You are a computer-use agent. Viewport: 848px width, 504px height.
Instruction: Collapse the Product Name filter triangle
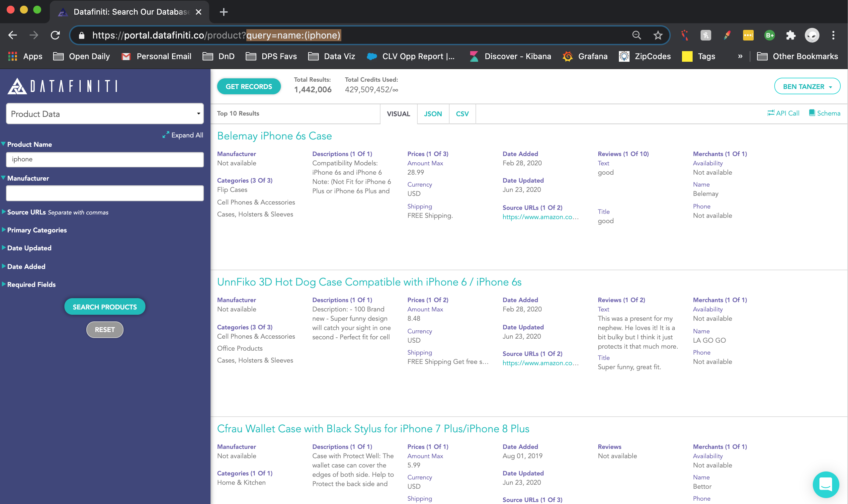click(x=3, y=144)
